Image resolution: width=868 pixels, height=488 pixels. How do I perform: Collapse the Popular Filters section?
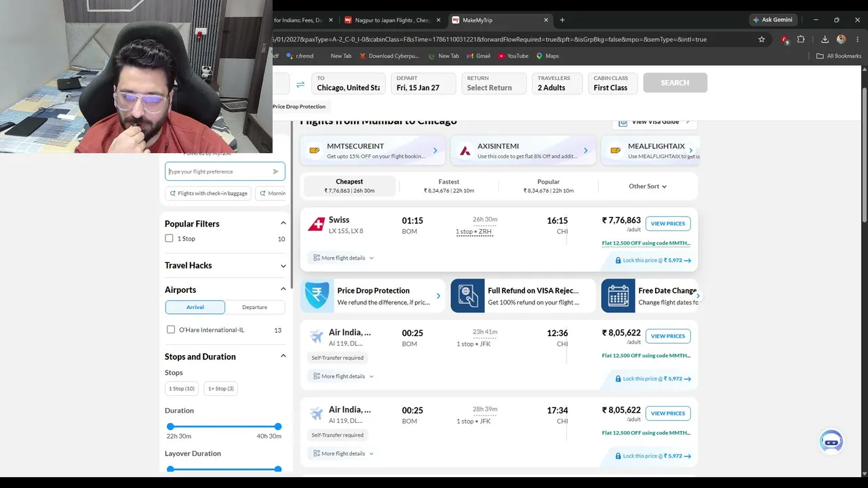tap(283, 223)
